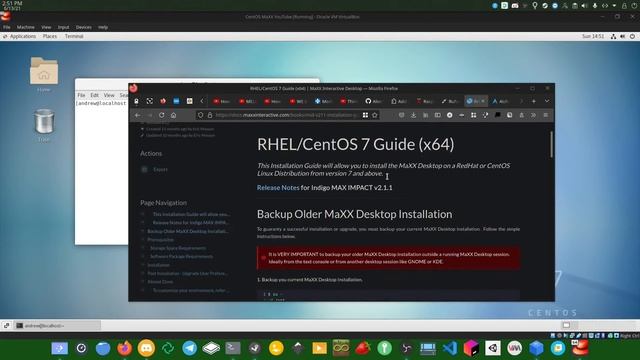Switch to the GitHub tab in Firefox
Screen dimensions: 640x360
373,101
